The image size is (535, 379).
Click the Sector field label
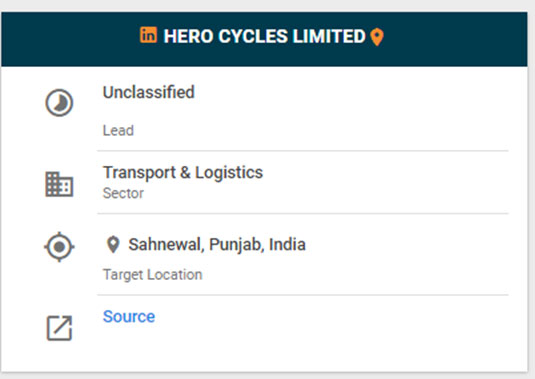click(x=123, y=193)
